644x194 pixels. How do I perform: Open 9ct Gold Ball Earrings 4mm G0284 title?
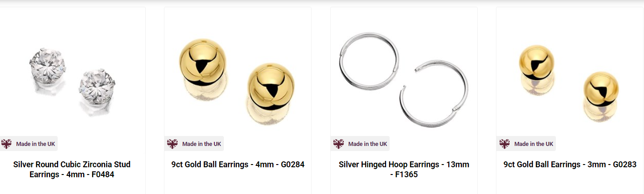238,165
